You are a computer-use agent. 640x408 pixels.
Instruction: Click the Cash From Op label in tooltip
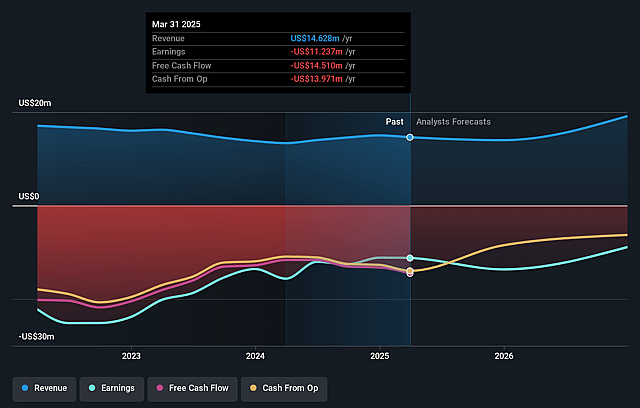[180, 79]
